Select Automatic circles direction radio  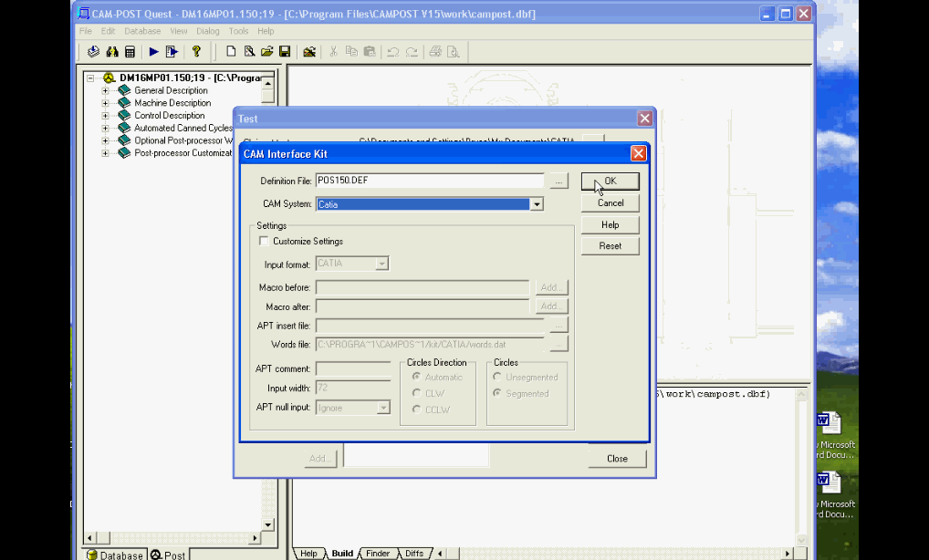coord(416,377)
